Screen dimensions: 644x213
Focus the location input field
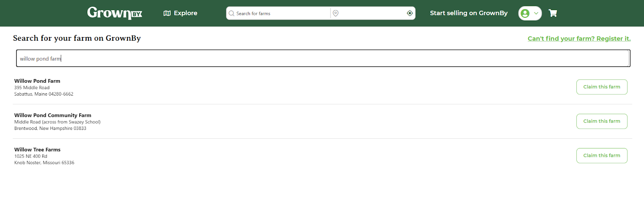point(372,13)
